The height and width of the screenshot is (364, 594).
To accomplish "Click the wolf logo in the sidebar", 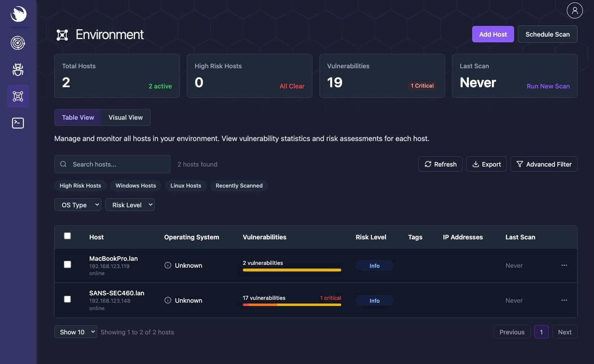I will (x=18, y=14).
